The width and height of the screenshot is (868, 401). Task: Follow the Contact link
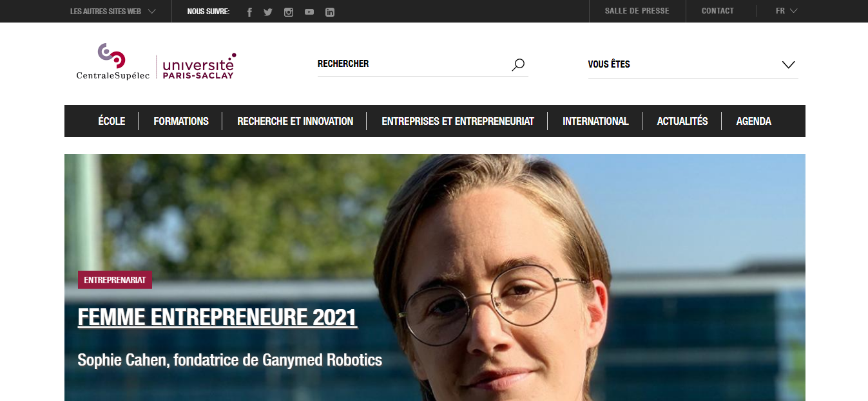(x=717, y=11)
